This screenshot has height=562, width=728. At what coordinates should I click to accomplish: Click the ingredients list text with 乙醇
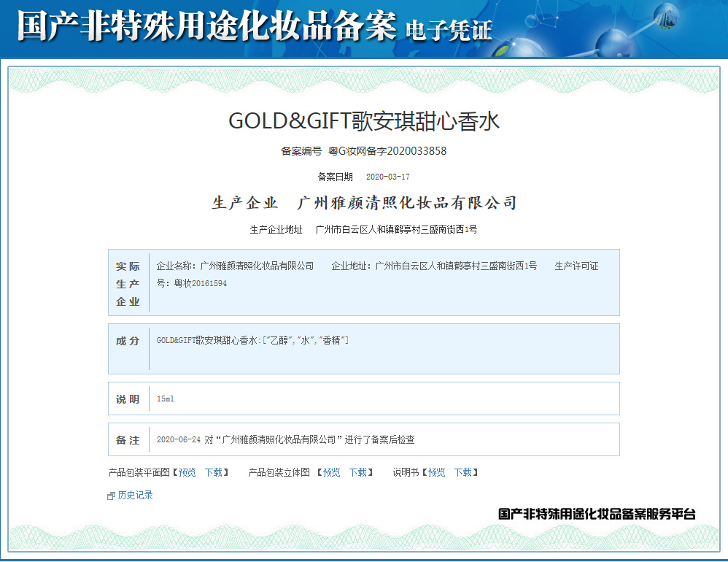(252, 340)
